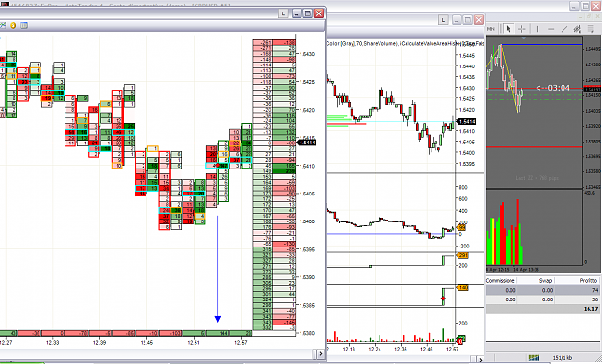Click the 12.33 time label on footprint axis

click(53, 343)
